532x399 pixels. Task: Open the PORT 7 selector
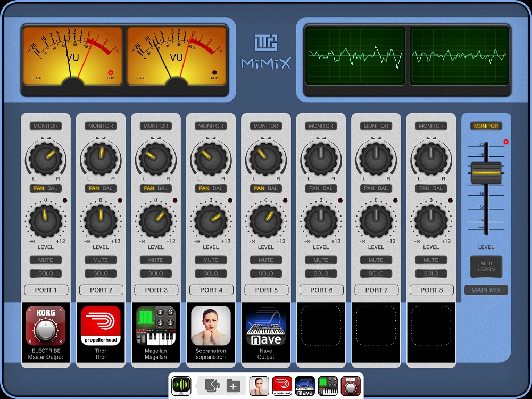tap(377, 290)
